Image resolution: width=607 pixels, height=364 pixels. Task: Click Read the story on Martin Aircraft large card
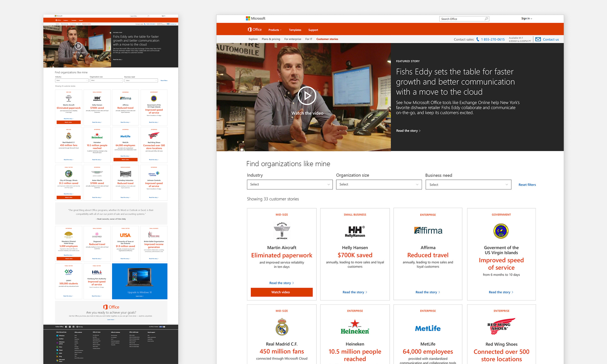[x=282, y=283]
